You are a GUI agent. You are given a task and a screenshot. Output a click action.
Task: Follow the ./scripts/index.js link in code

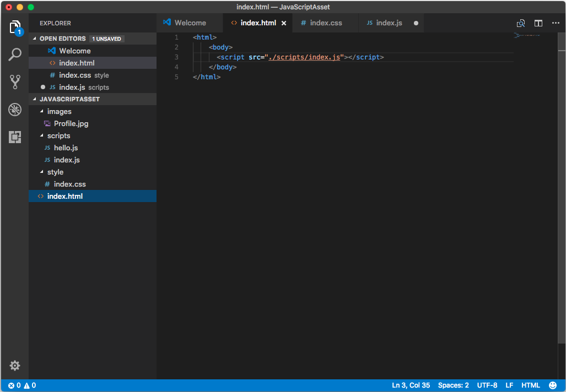(x=304, y=57)
